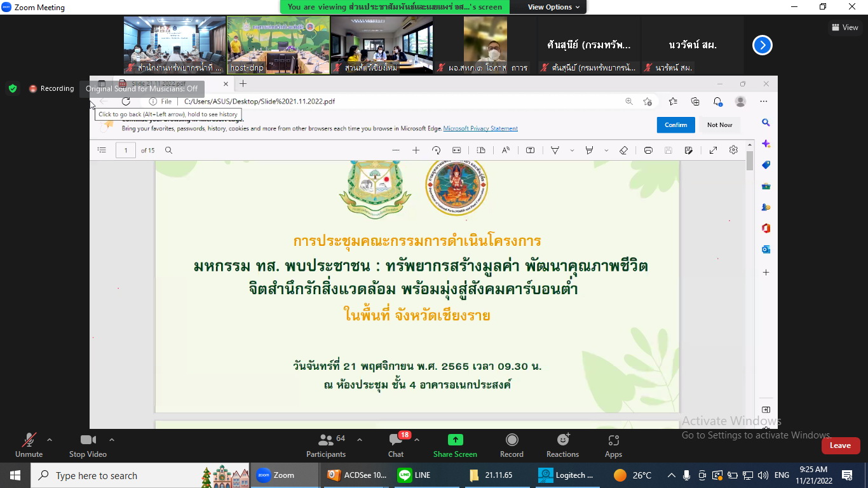Open the View Options dropdown

pyautogui.click(x=553, y=7)
